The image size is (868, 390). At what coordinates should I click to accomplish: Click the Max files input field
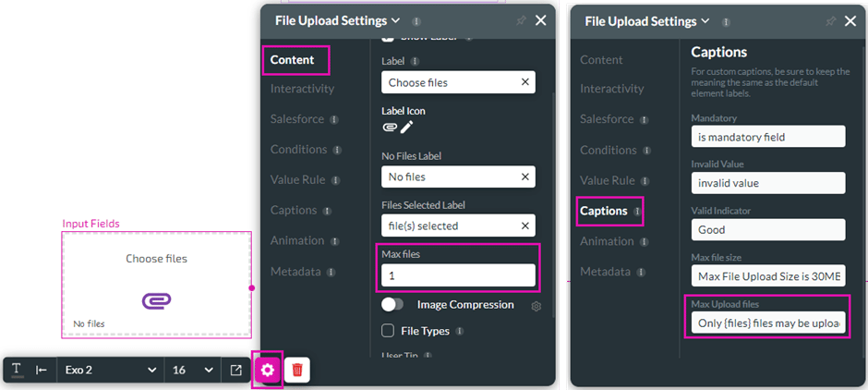[457, 275]
